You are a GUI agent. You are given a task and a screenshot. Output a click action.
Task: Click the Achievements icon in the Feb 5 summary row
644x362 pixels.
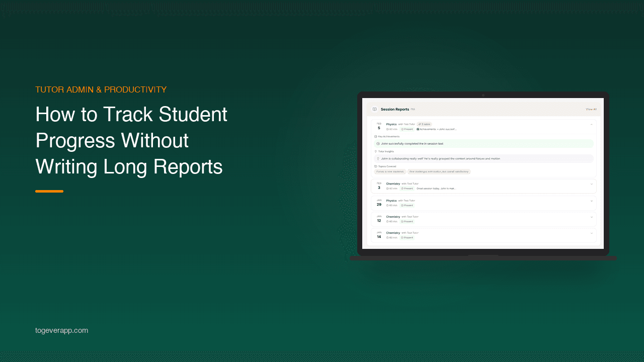point(418,129)
